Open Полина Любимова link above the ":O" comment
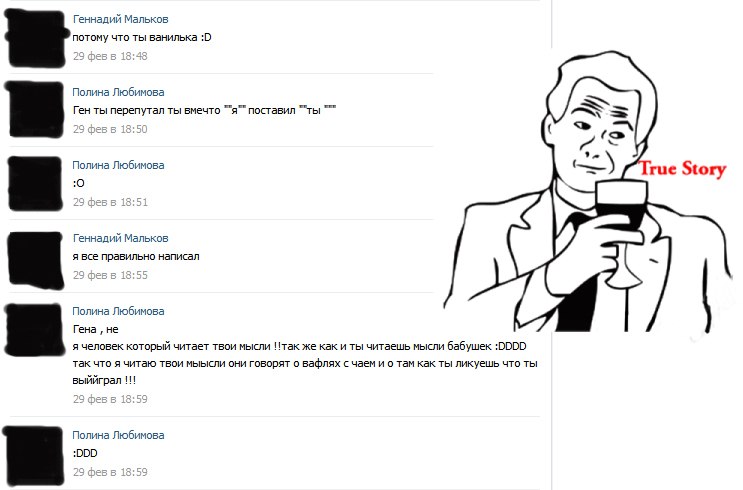 tap(118, 165)
